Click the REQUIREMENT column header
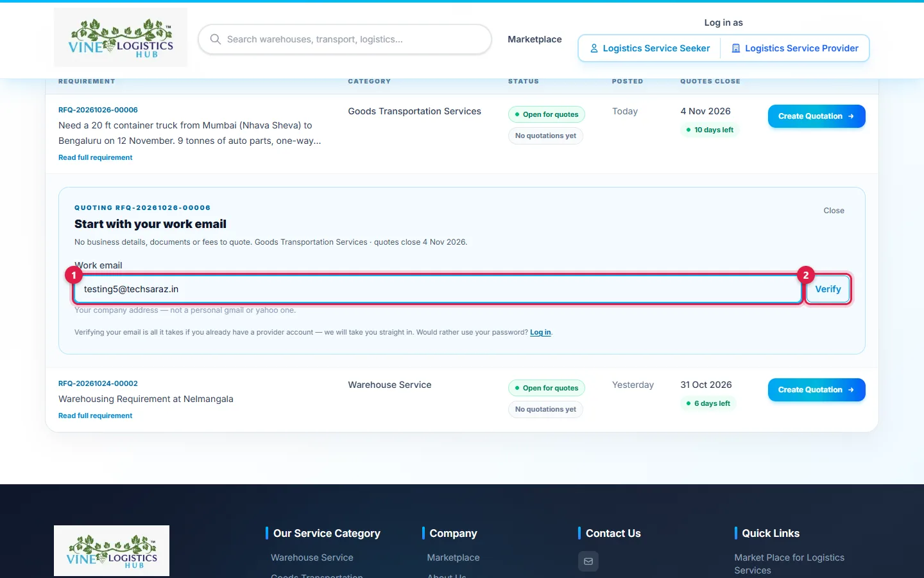The height and width of the screenshot is (578, 924). (87, 82)
